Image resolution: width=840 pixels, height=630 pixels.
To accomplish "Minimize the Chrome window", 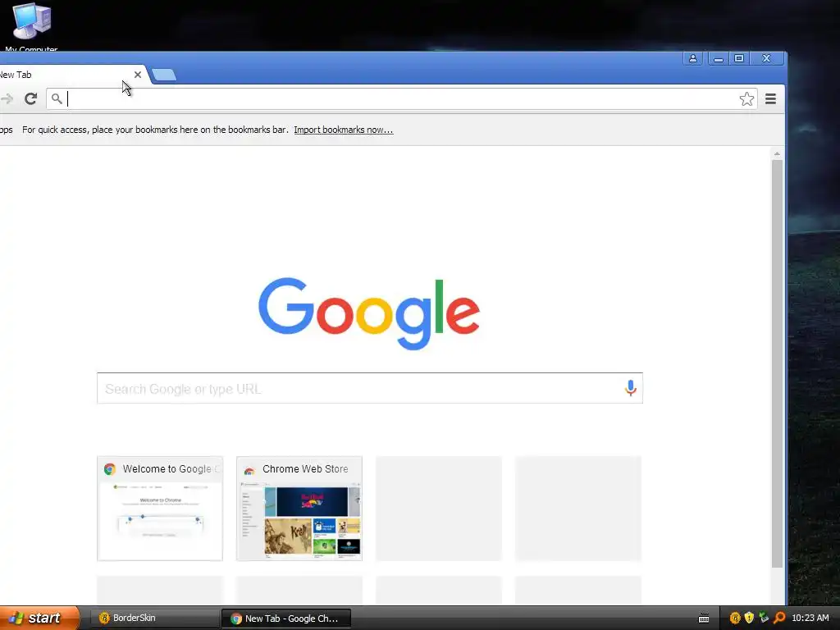I will (719, 58).
